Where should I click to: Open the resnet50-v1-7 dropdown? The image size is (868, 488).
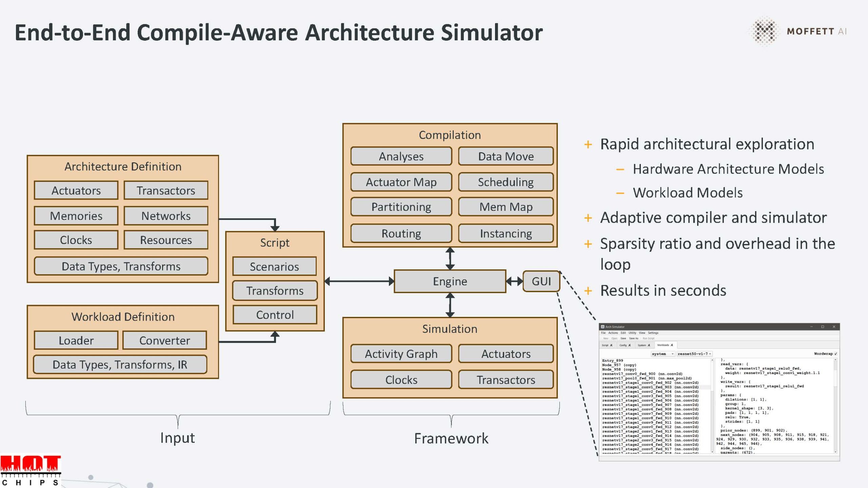click(x=694, y=354)
